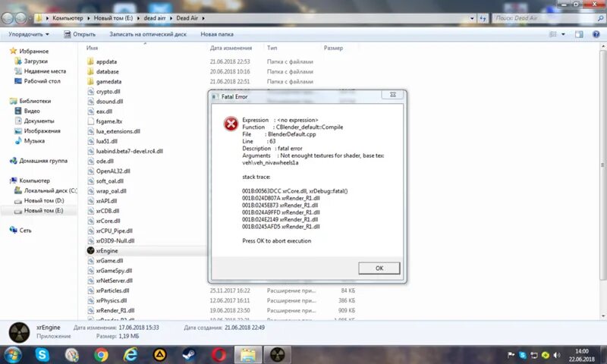Open the Windows Start menu

pyautogui.click(x=12, y=355)
